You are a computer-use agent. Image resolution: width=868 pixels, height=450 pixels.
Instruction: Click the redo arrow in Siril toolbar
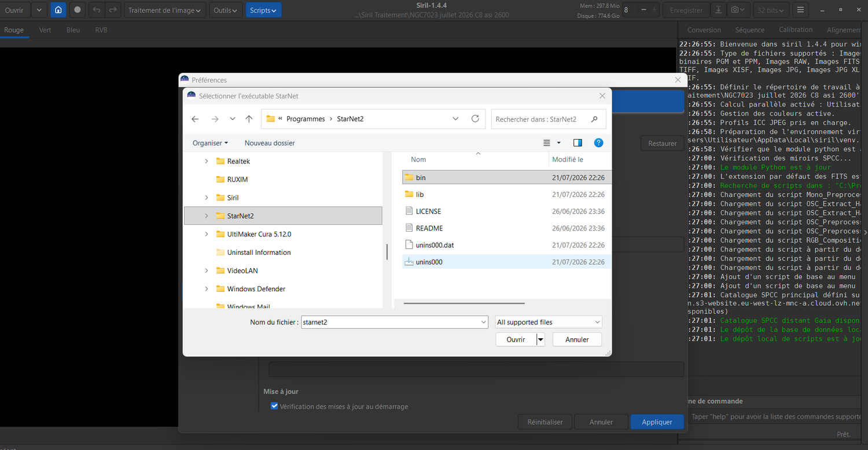[113, 10]
